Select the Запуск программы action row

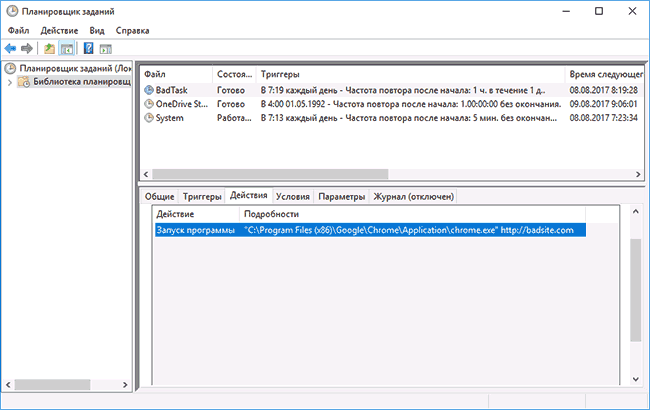point(196,230)
